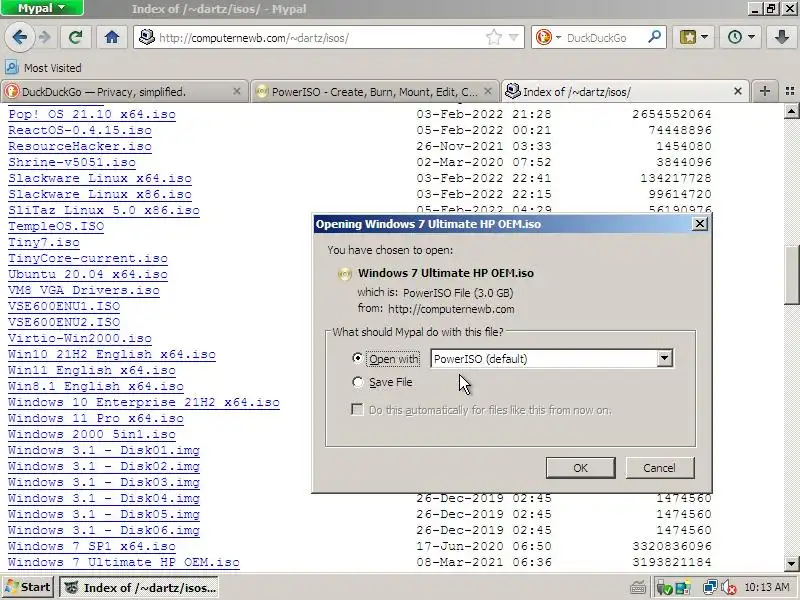Open the Pop! OS 21.10 x64.iso link

click(92, 114)
